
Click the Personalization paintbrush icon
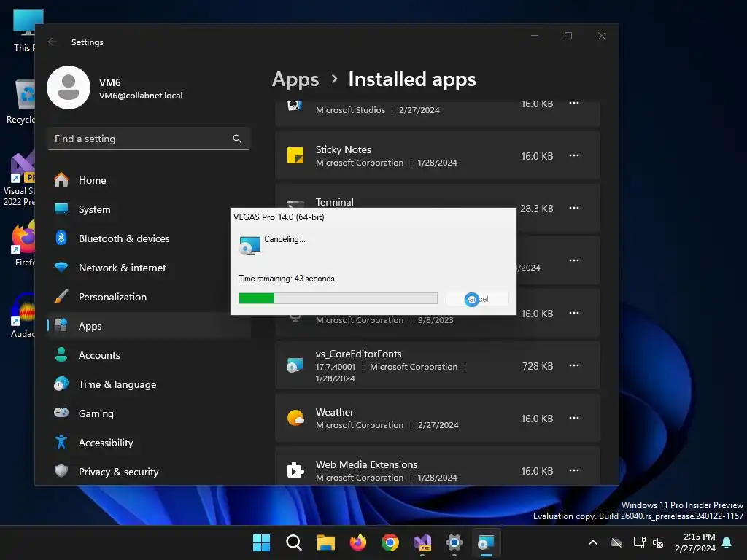[61, 296]
